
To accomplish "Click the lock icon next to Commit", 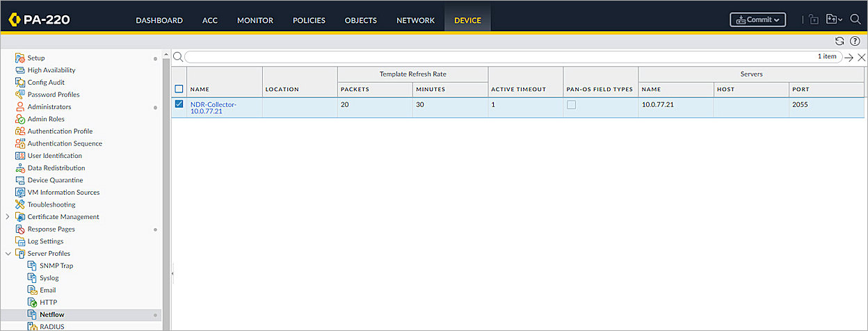I will [x=814, y=20].
